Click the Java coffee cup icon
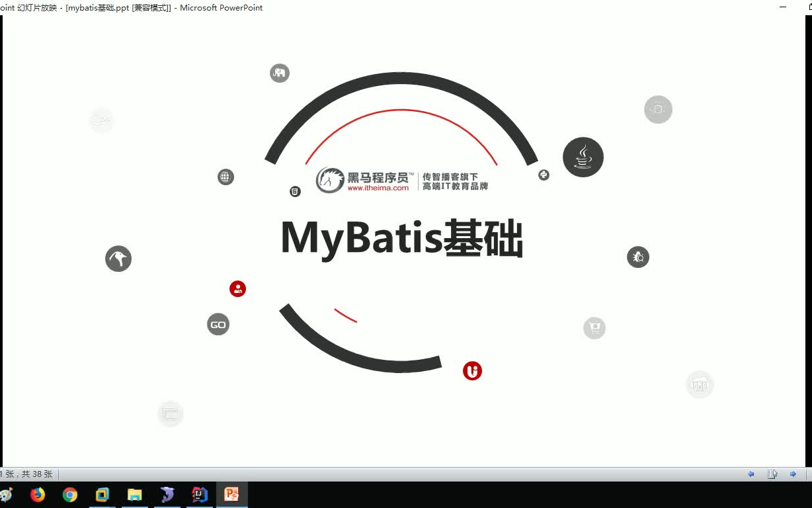The height and width of the screenshot is (508, 812). click(583, 157)
